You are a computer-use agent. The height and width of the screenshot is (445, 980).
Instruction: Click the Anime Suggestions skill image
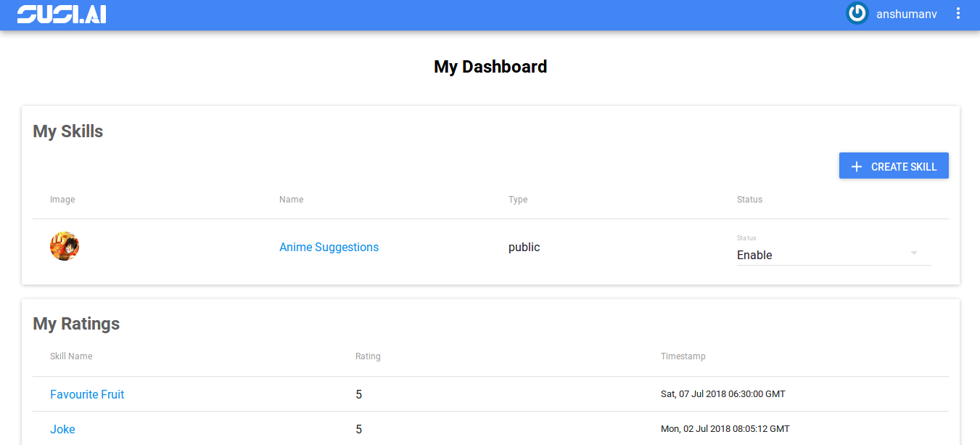point(65,247)
